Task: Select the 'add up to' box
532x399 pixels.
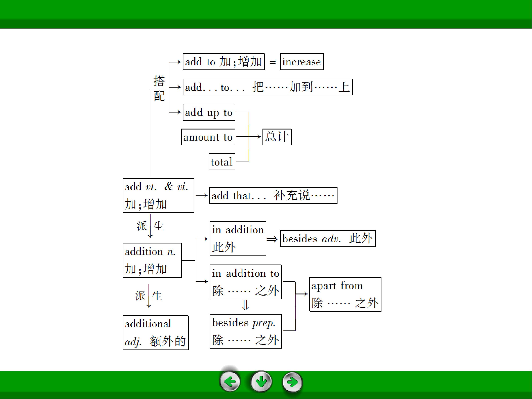Action: pyautogui.click(x=209, y=112)
